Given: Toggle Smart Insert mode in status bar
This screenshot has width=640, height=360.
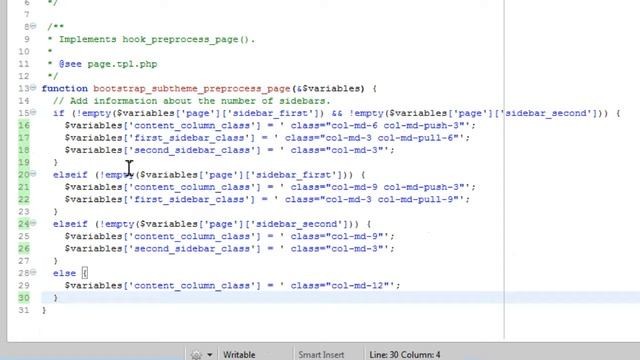Looking at the screenshot, I should (321, 355).
